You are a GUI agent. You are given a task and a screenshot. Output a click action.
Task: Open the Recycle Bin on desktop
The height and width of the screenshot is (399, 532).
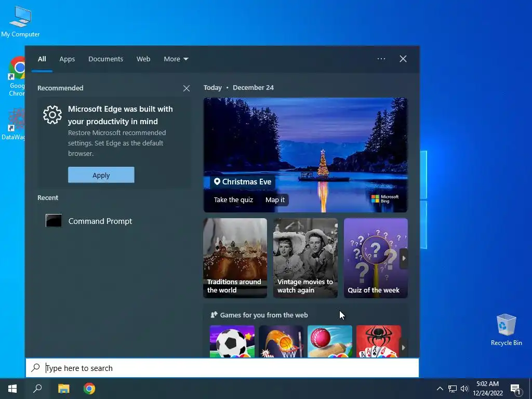(x=506, y=330)
